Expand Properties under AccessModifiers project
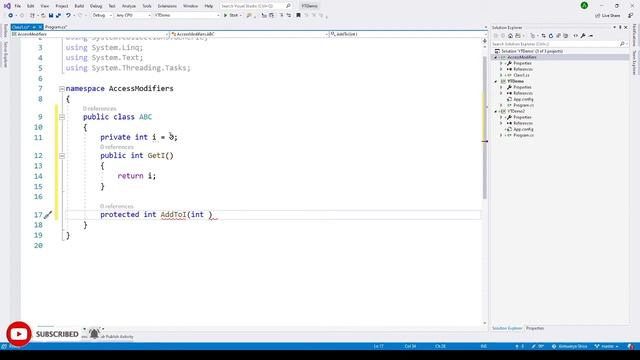The width and height of the screenshot is (640, 360). coord(502,63)
